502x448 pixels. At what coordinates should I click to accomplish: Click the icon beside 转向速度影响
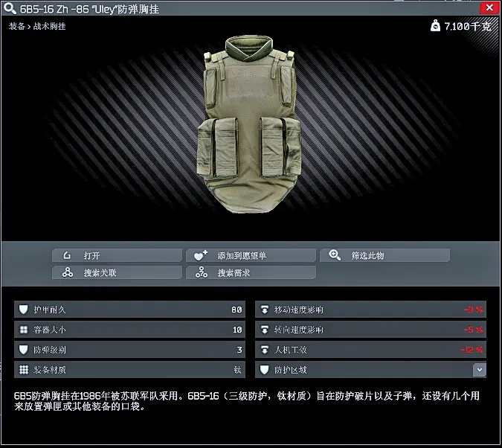point(265,330)
